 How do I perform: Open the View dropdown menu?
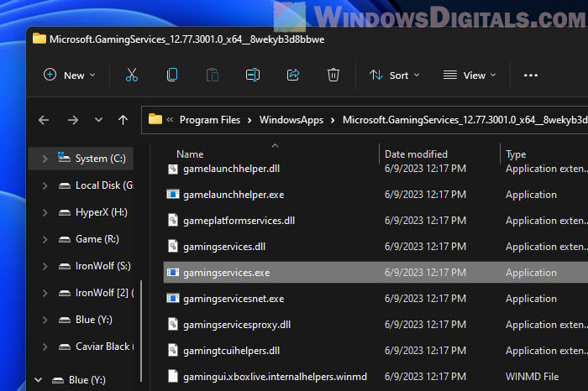(x=470, y=75)
